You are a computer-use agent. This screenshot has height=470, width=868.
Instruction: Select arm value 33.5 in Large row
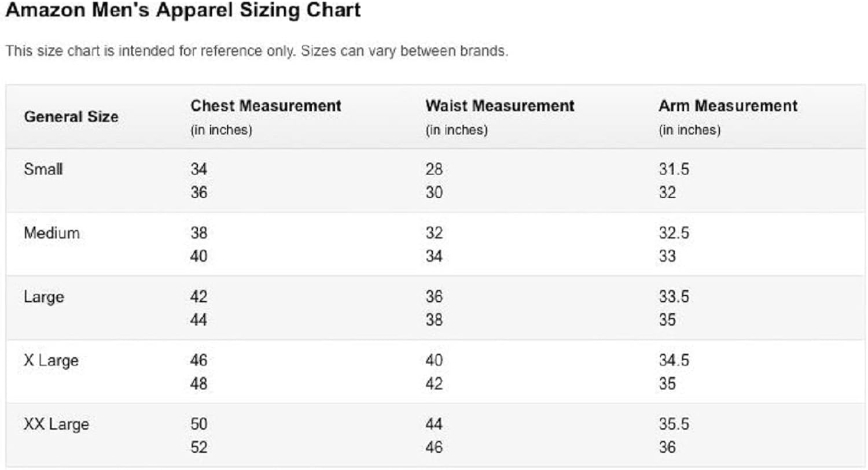tap(674, 297)
